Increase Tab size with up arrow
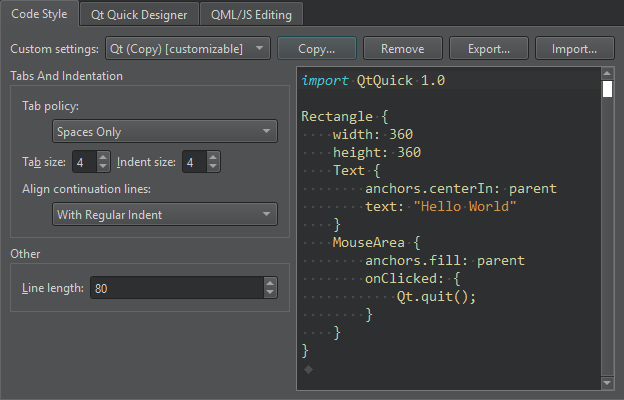The width and height of the screenshot is (624, 400). (103, 157)
